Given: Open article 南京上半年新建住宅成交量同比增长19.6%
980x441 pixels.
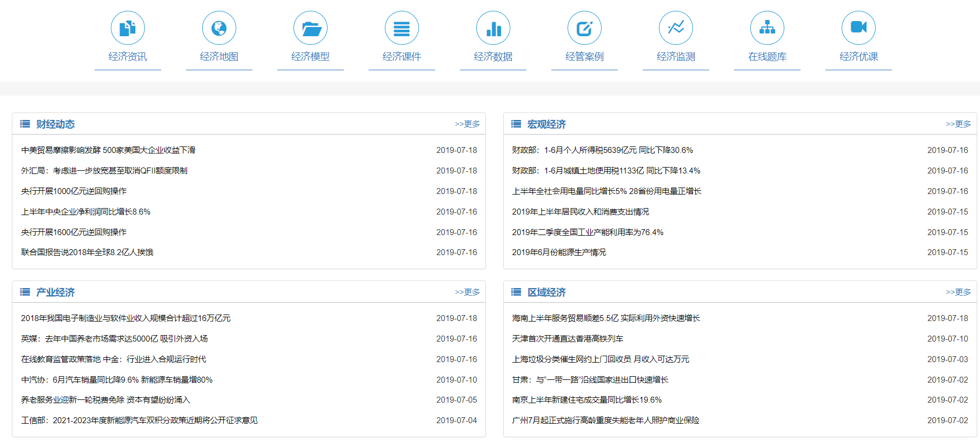Looking at the screenshot, I should click(587, 400).
